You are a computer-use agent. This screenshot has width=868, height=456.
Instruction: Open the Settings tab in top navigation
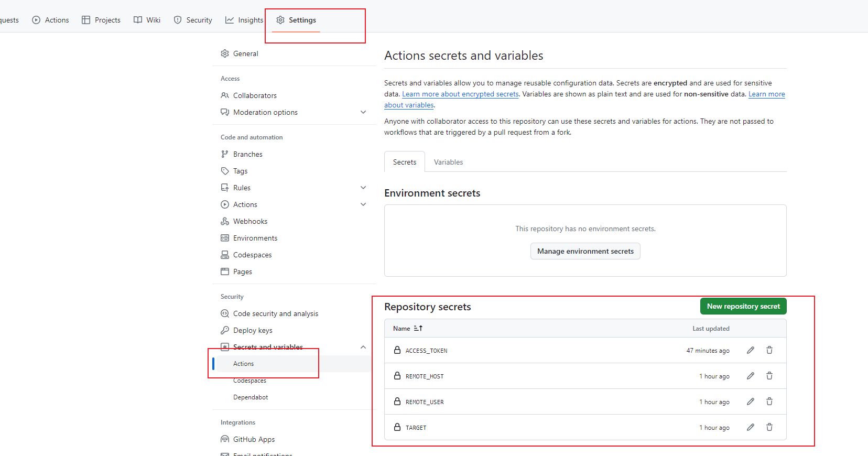296,20
